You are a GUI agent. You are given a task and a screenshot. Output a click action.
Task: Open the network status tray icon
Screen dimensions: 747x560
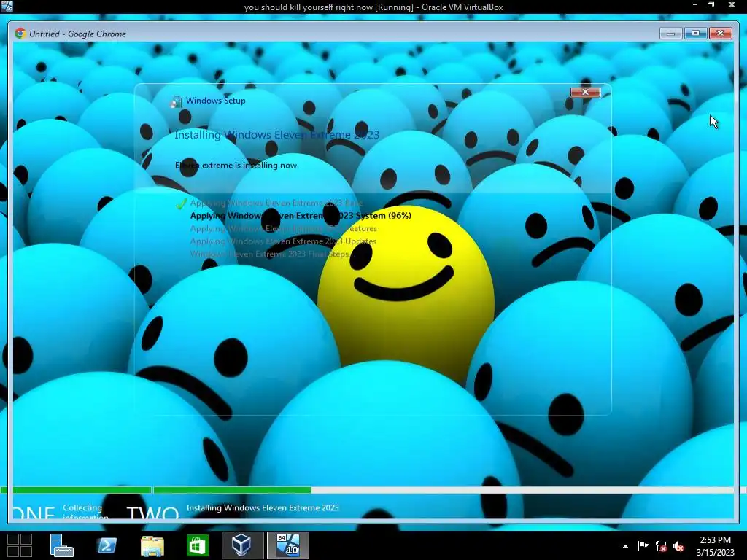point(660,546)
